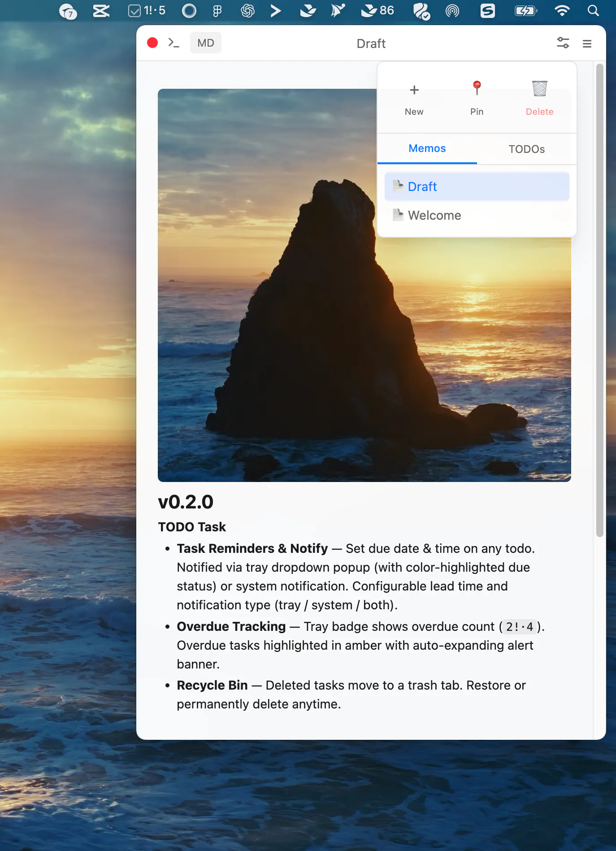The height and width of the screenshot is (851, 616).
Task: Open the Welcome memo in the list
Action: click(477, 215)
